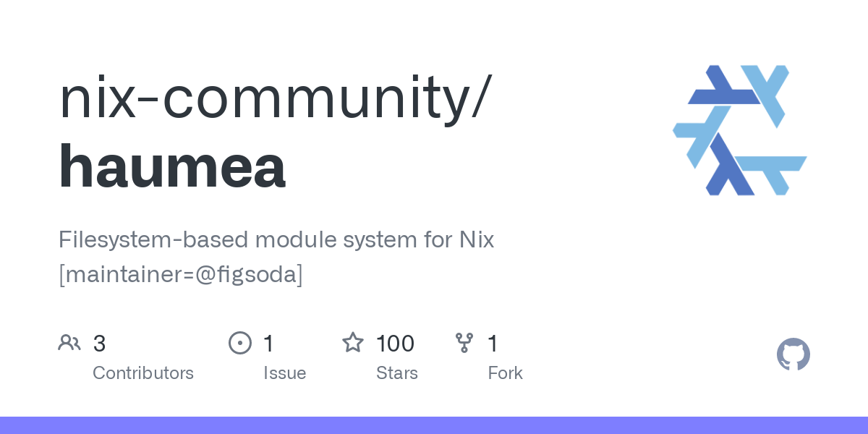
Task: Click the Contributors people icon
Action: (69, 342)
